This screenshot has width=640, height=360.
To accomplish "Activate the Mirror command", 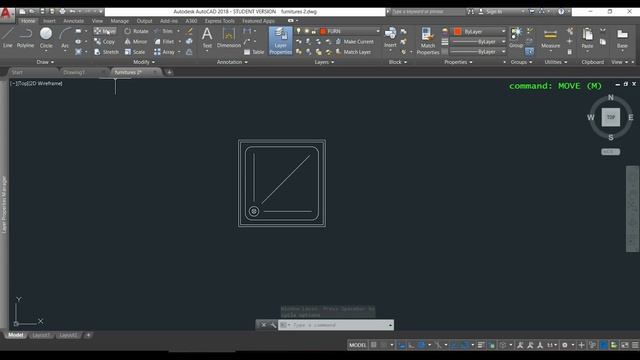I will (136, 42).
